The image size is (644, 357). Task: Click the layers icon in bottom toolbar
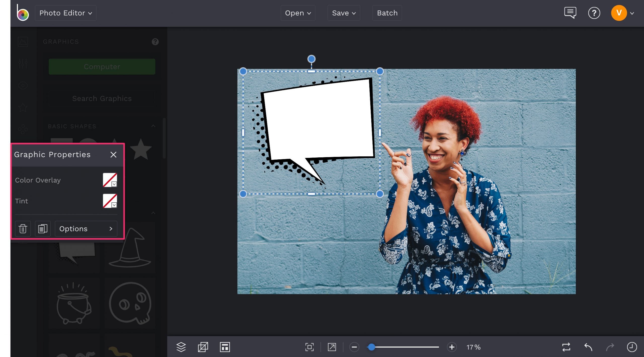[181, 347]
